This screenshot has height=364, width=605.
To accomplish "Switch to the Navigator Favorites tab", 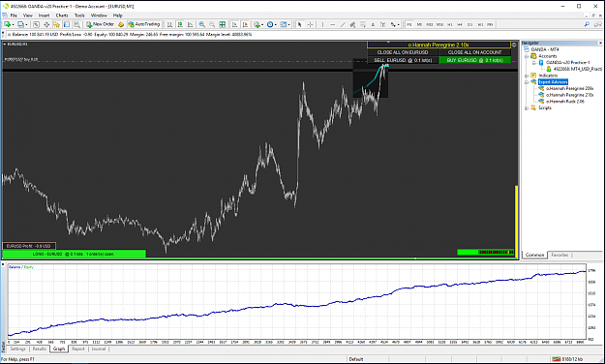I will coord(560,256).
